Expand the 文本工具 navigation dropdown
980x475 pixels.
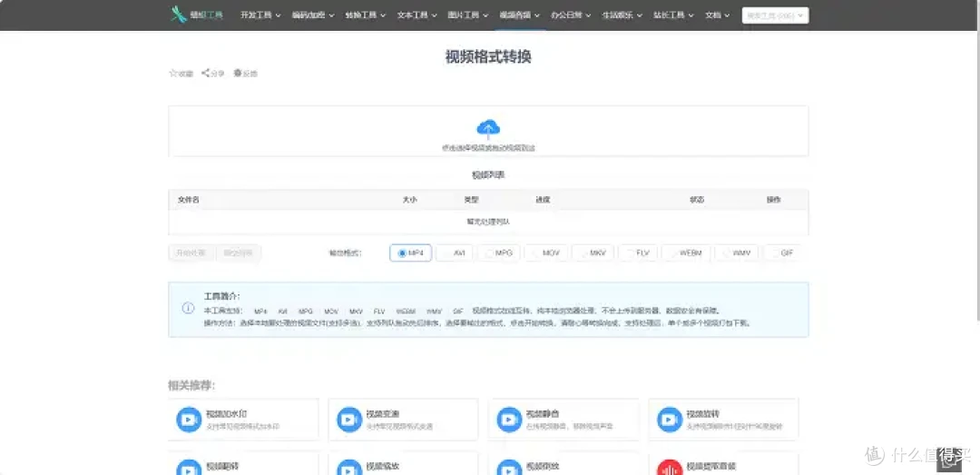[x=417, y=15]
